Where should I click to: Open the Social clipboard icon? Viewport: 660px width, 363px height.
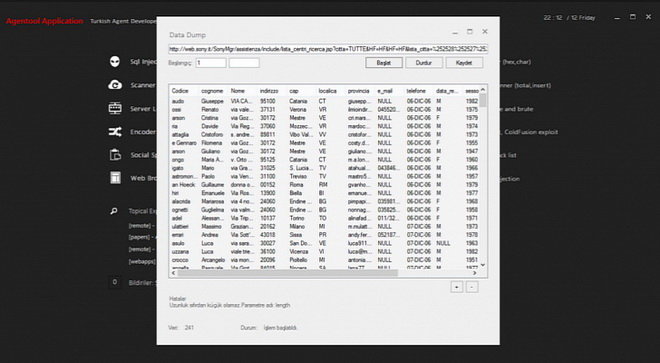click(115, 155)
